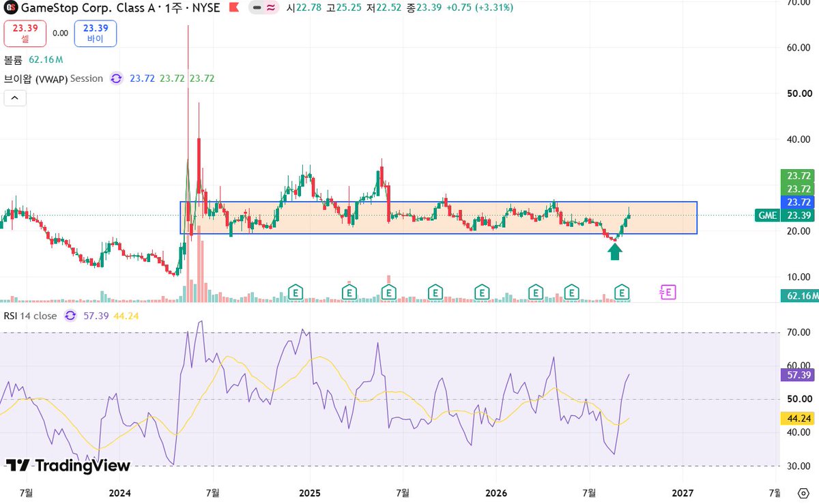
Task: Click the 70.00 level on the price axis
Action: pos(797,3)
